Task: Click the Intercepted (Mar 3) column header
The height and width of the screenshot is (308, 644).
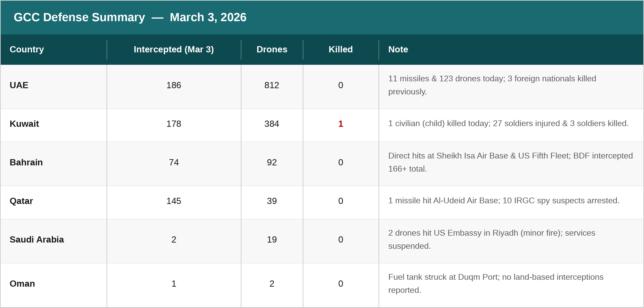Action: click(x=174, y=49)
